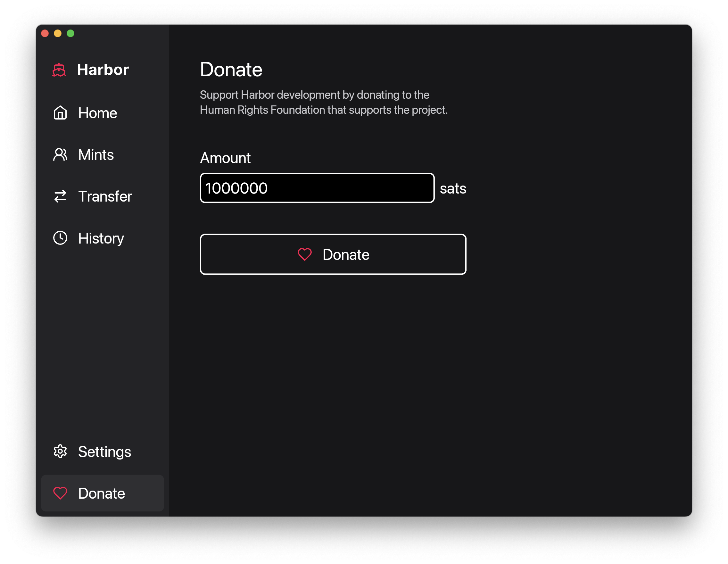
Task: Click the Donate page heading
Action: tap(231, 69)
